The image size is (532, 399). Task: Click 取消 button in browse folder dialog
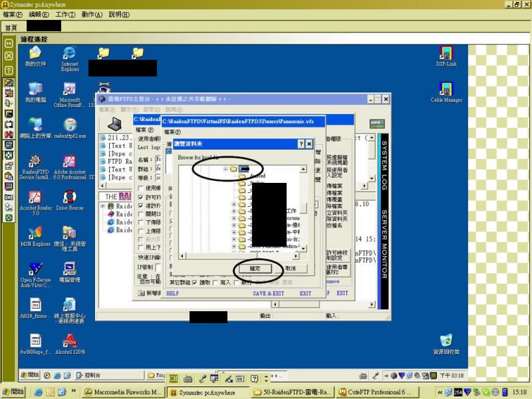(x=291, y=269)
